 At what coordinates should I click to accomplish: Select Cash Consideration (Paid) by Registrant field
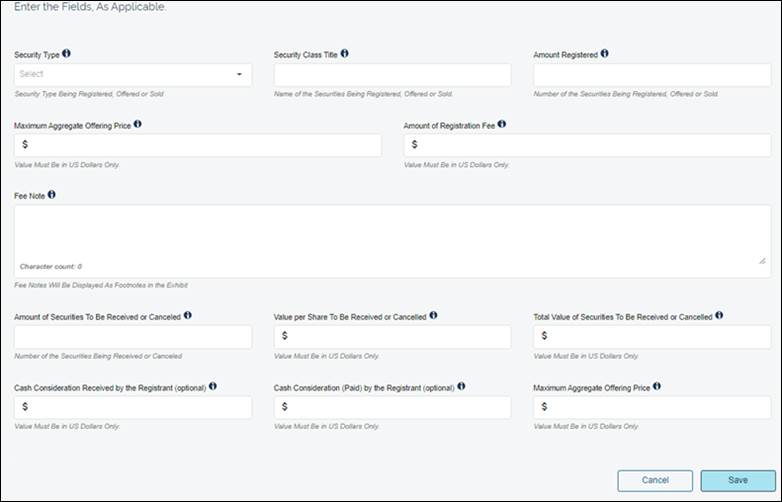pyautogui.click(x=392, y=407)
